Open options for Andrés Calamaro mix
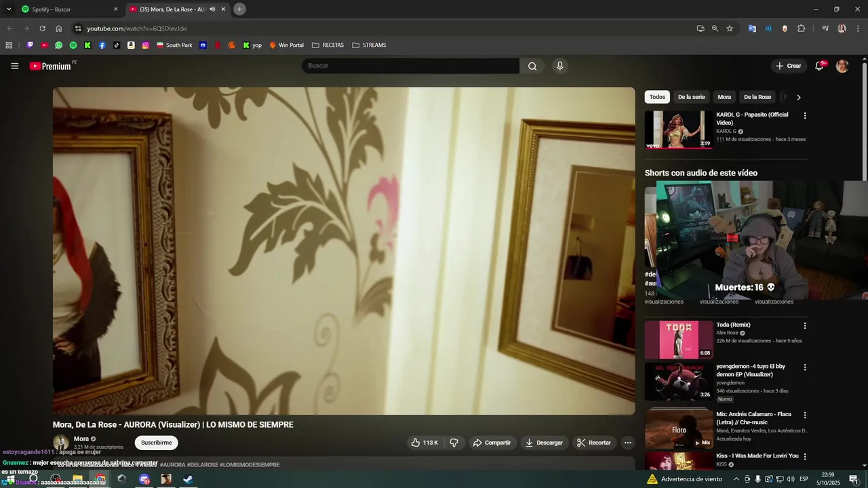Image resolution: width=868 pixels, height=488 pixels. tap(805, 415)
